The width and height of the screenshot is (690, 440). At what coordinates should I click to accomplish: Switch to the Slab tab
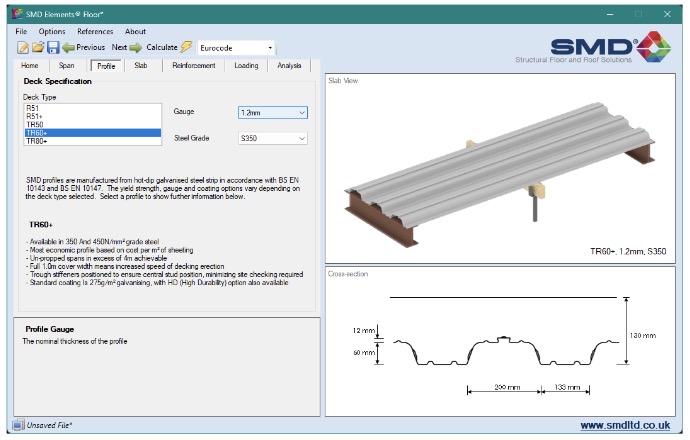pyautogui.click(x=141, y=65)
